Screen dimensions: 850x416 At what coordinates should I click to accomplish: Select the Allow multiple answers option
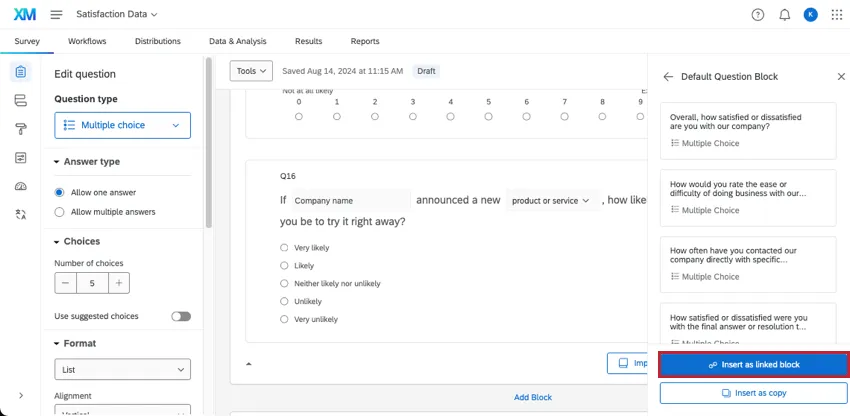point(60,212)
